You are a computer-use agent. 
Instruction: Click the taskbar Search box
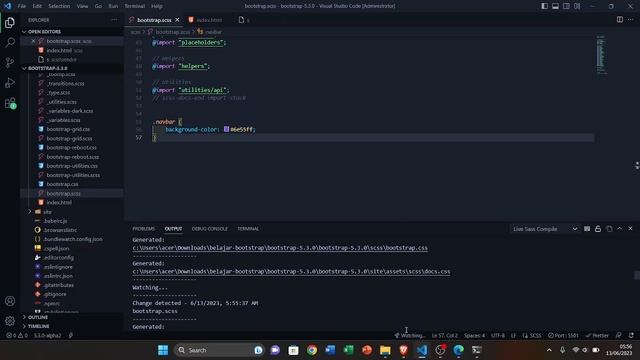pos(220,350)
